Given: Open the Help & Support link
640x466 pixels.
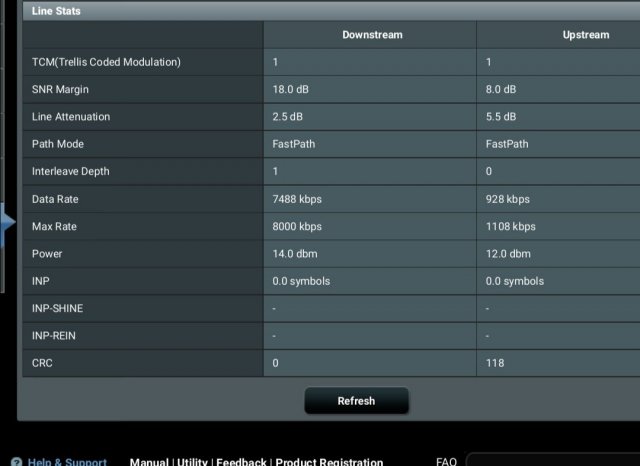Looking at the screenshot, I should (x=67, y=462).
